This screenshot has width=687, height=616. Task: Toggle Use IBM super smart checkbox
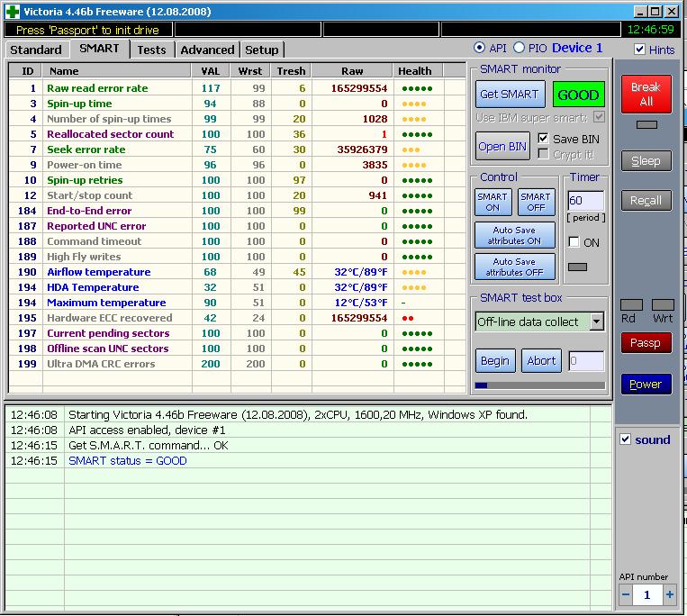pos(599,116)
